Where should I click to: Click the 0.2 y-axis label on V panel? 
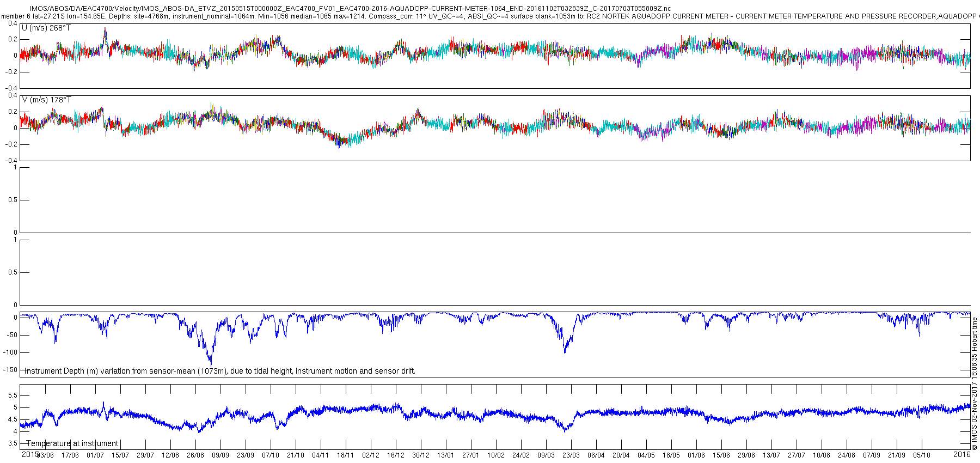[x=13, y=112]
